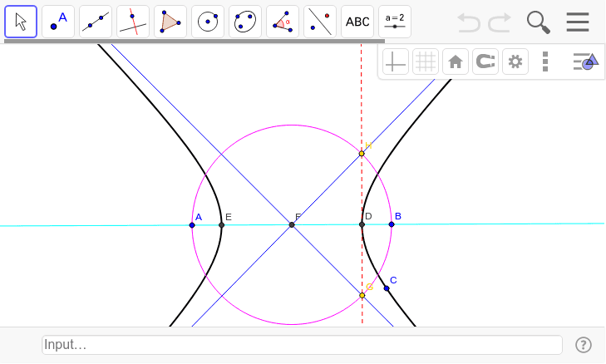Select blue point C on hyperbola

(387, 288)
